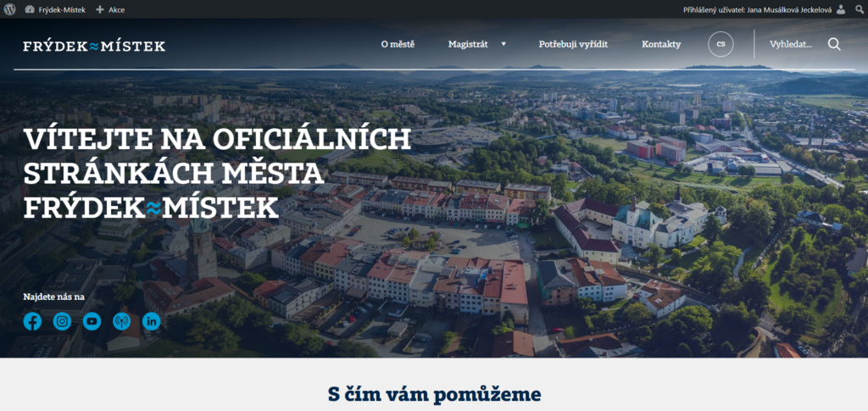
Task: Go to Potřebuji vyřídit page
Action: point(573,44)
